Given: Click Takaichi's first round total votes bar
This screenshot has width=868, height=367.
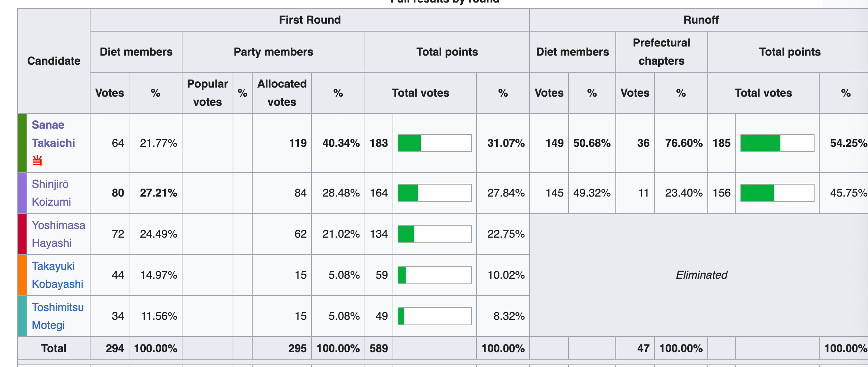Looking at the screenshot, I should 434,143.
